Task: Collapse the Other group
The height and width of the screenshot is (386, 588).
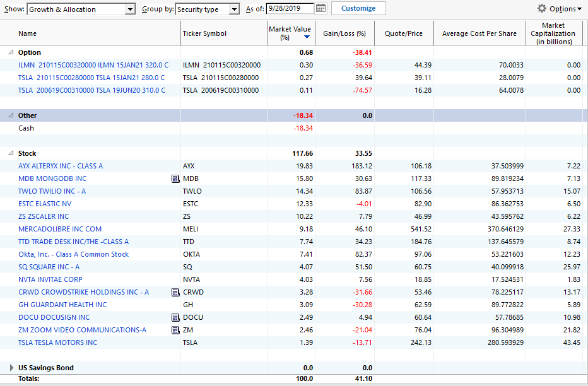Action: (x=11, y=115)
